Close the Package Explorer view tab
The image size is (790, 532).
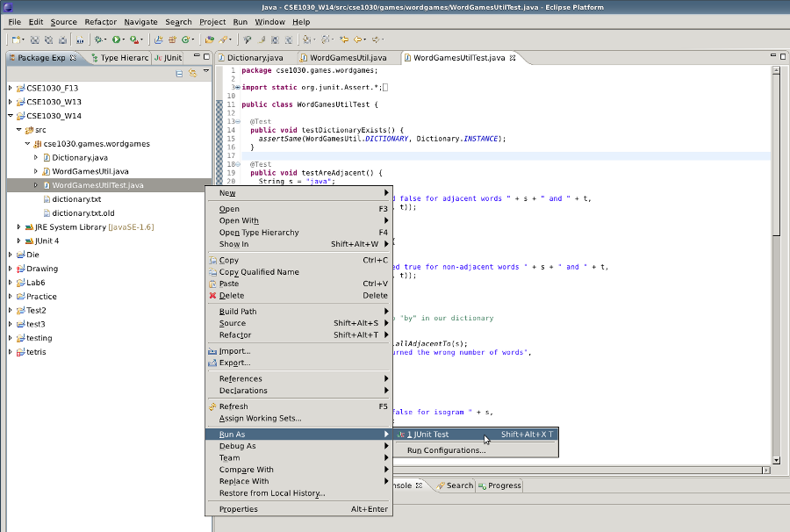(73, 57)
